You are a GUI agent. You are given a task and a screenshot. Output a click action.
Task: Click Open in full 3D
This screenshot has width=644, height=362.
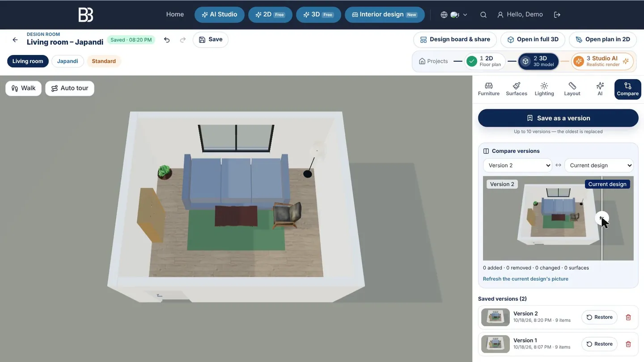coord(533,40)
